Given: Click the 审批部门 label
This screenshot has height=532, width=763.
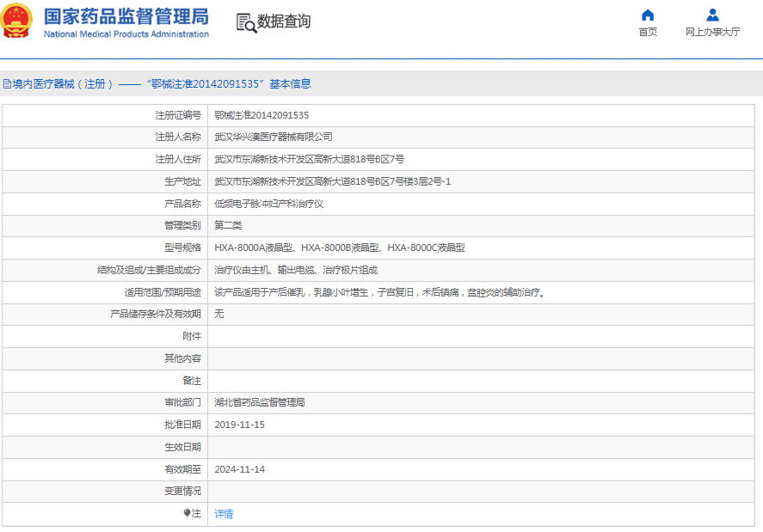Looking at the screenshot, I should [182, 402].
